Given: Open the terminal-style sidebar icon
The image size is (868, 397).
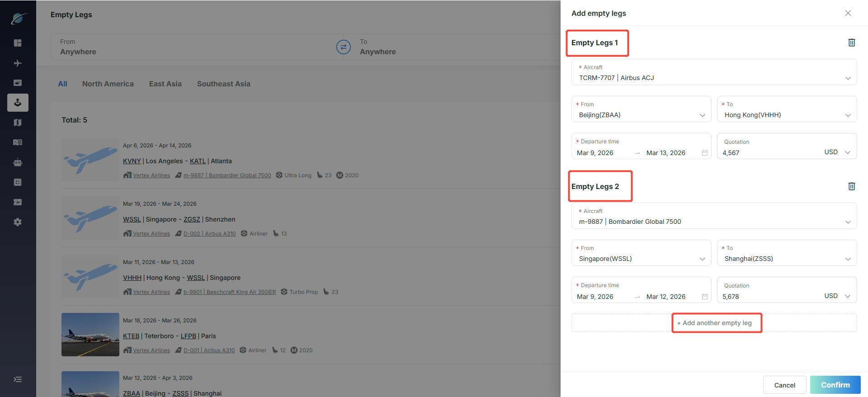Looking at the screenshot, I should [18, 202].
